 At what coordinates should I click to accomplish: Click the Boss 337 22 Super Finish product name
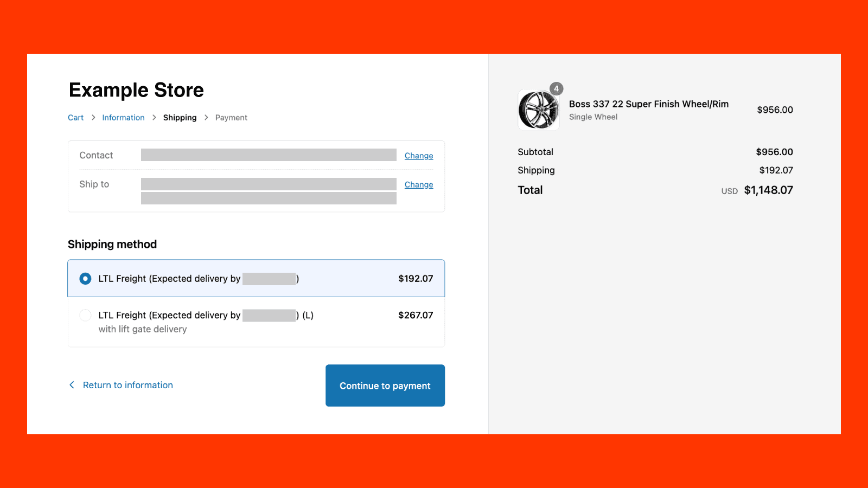coord(648,104)
